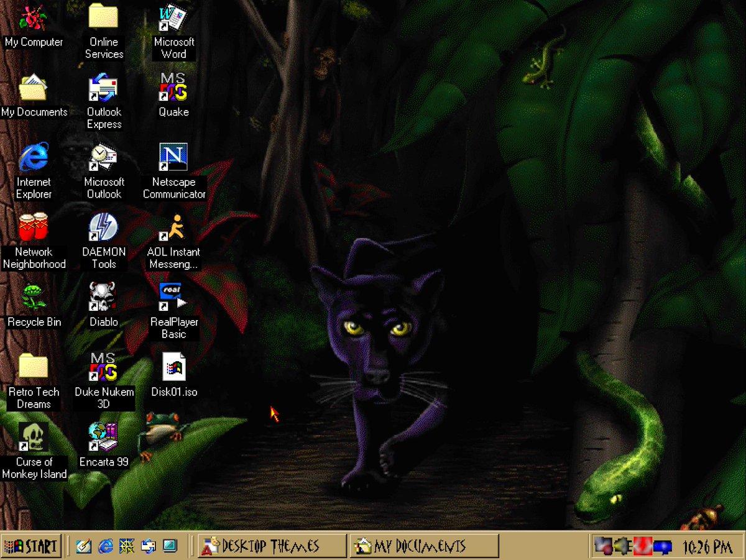This screenshot has width=746, height=560.
Task: Select the Microsoft Outlook shortcut icon
Action: [104, 157]
